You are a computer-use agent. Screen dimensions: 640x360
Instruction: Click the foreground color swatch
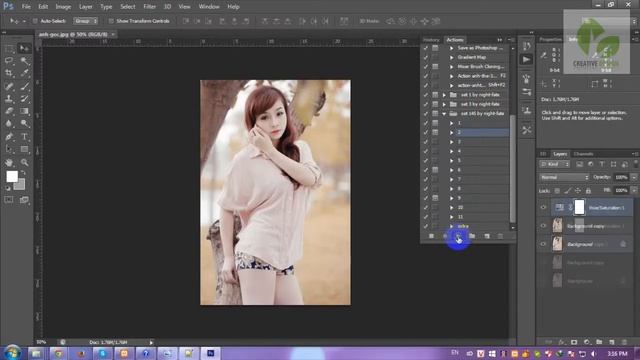pyautogui.click(x=12, y=176)
